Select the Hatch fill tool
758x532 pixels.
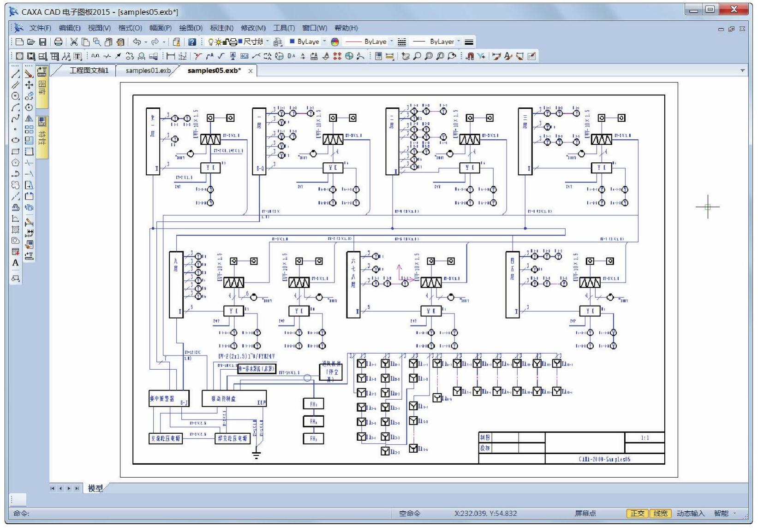pyautogui.click(x=15, y=229)
